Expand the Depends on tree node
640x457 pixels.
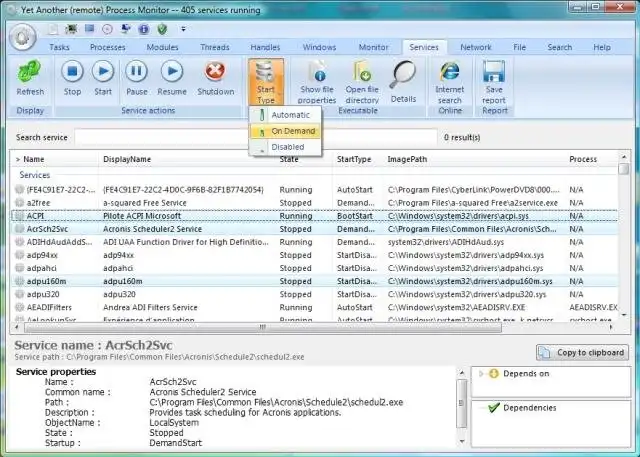[481, 373]
